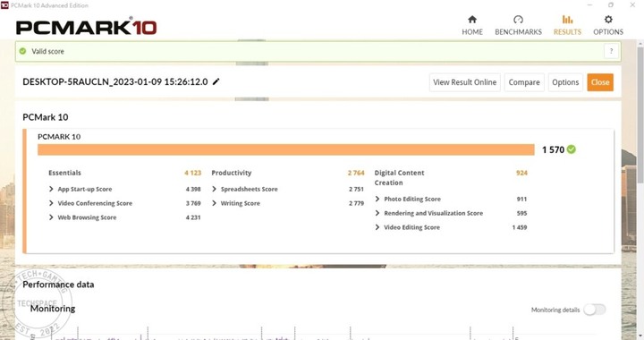Expand Rendering and Visualization Score details
Viewport: 644px width, 340px height.
point(377,213)
